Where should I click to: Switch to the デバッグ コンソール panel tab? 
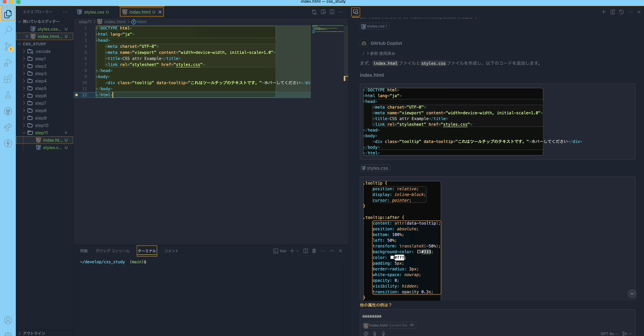tap(112, 251)
